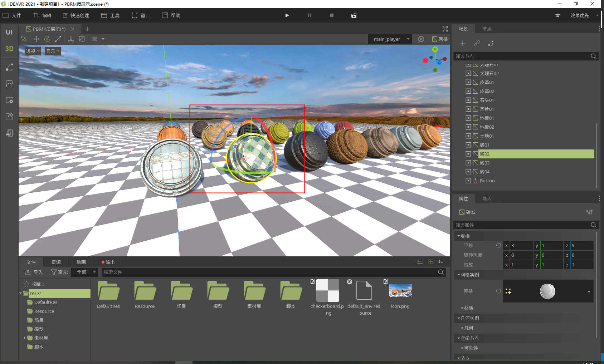Click the export share icon in sidebar
Viewport: 604px width, 364px height.
pyautogui.click(x=9, y=117)
